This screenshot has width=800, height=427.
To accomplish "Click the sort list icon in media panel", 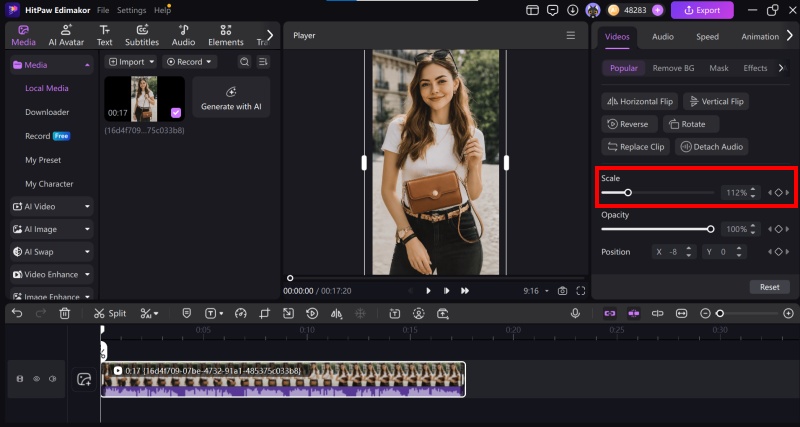I will click(263, 62).
